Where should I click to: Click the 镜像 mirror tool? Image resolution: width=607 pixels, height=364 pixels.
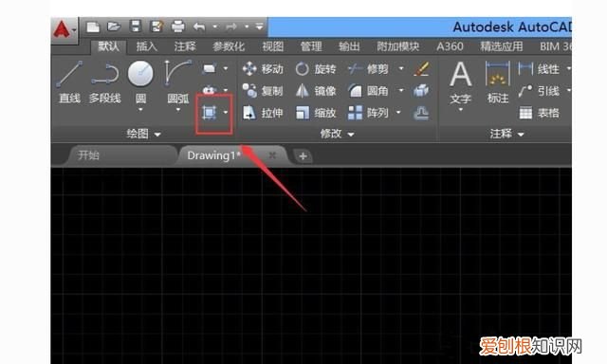tap(316, 91)
